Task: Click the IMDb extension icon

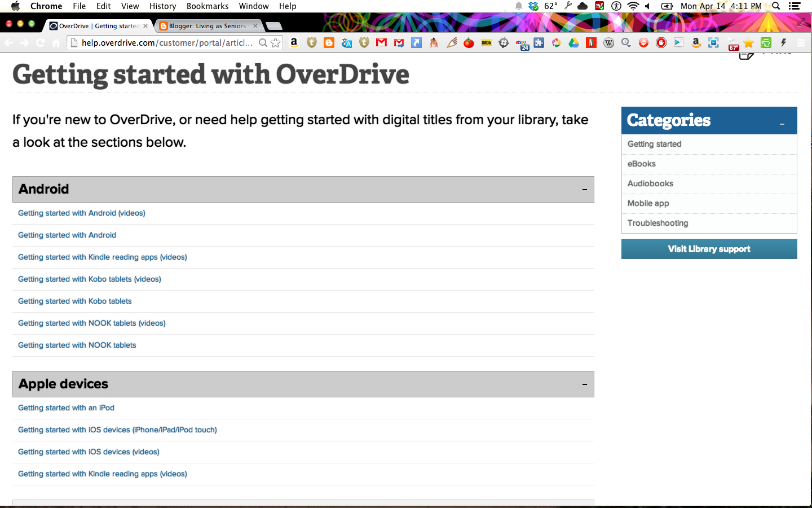Action: pyautogui.click(x=486, y=43)
